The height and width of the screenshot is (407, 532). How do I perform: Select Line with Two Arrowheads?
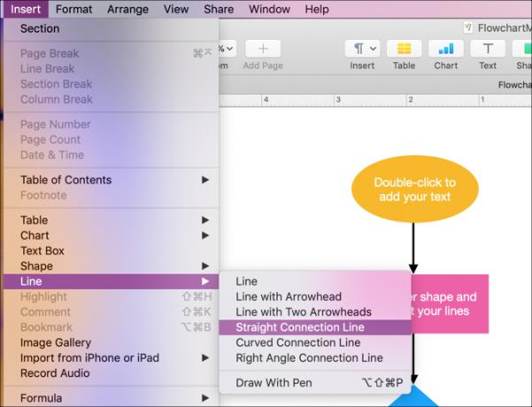point(315,312)
